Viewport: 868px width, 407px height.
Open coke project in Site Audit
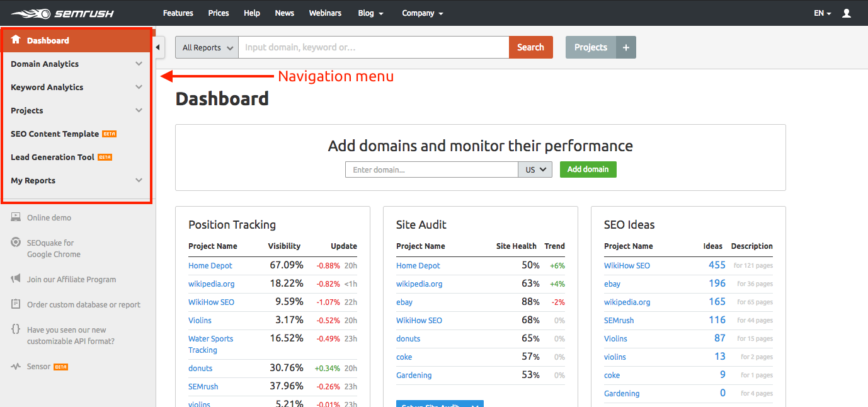pyautogui.click(x=404, y=357)
